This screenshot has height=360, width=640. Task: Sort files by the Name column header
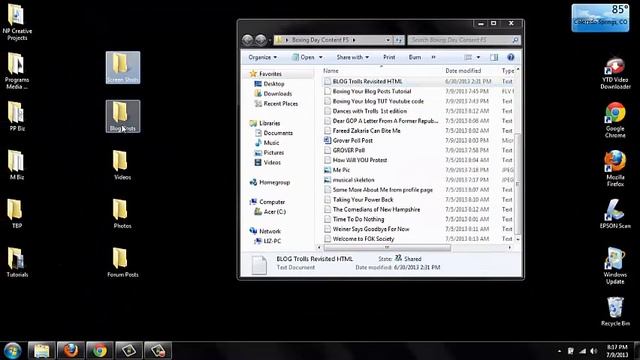[382, 71]
